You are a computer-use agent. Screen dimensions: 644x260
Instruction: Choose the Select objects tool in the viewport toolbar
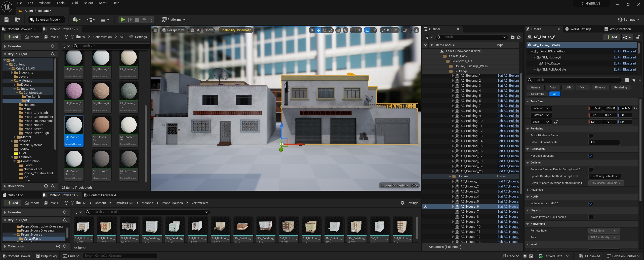[x=312, y=30]
